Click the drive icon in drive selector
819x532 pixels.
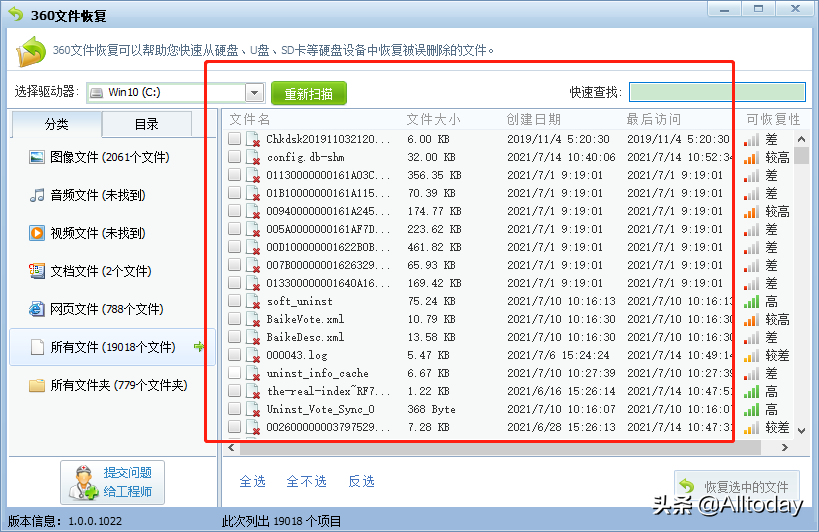[97, 92]
